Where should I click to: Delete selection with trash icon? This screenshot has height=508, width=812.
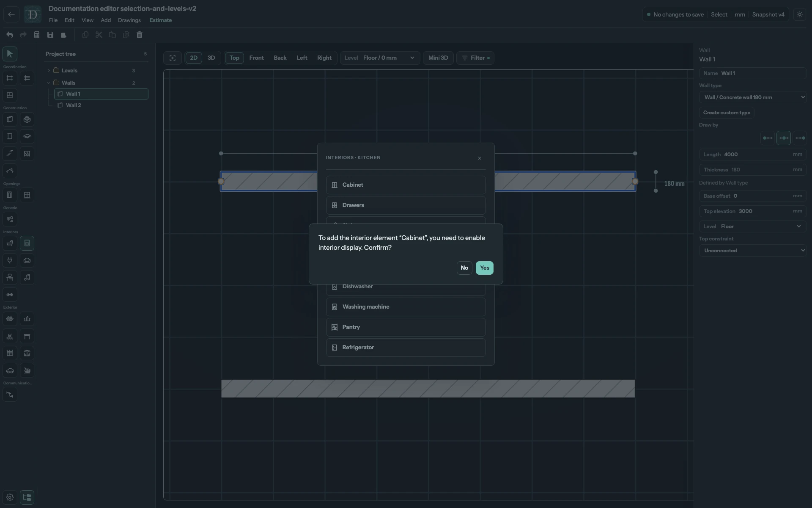coord(140,35)
